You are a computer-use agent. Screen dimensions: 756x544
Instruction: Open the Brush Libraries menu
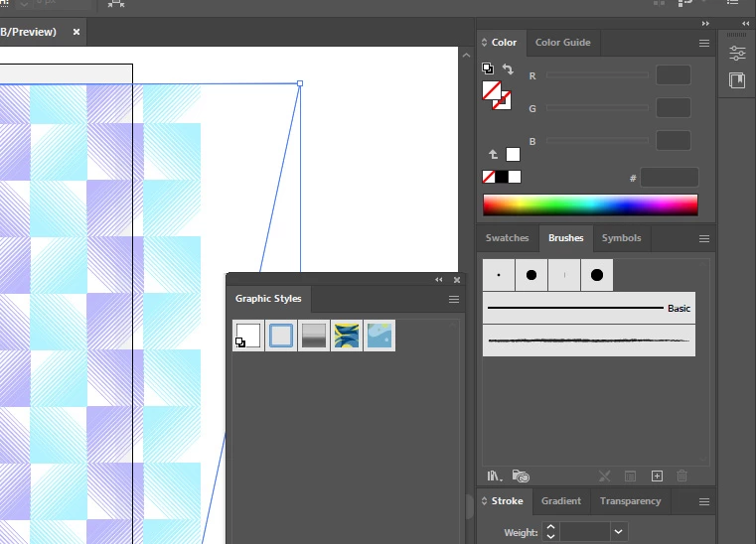tap(494, 476)
